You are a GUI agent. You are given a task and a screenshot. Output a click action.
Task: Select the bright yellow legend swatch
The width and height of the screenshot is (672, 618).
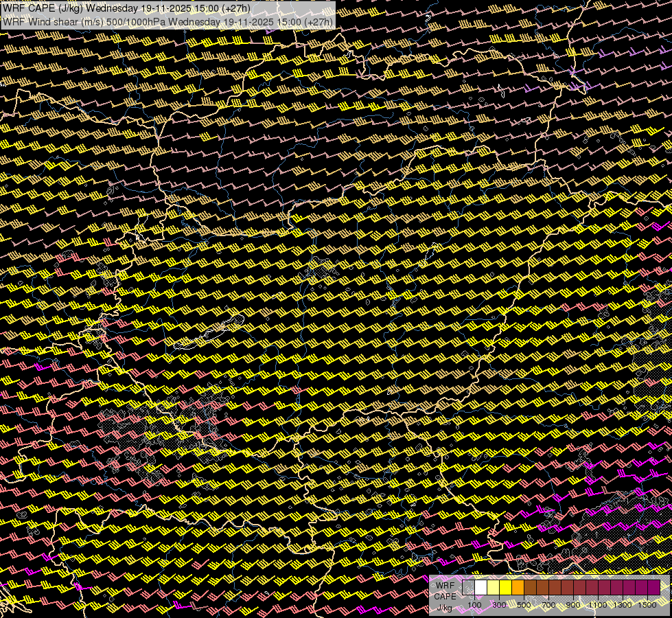(x=506, y=588)
